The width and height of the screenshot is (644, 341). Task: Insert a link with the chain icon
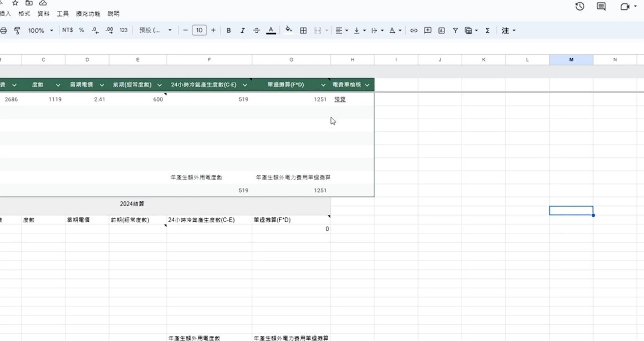coord(413,30)
